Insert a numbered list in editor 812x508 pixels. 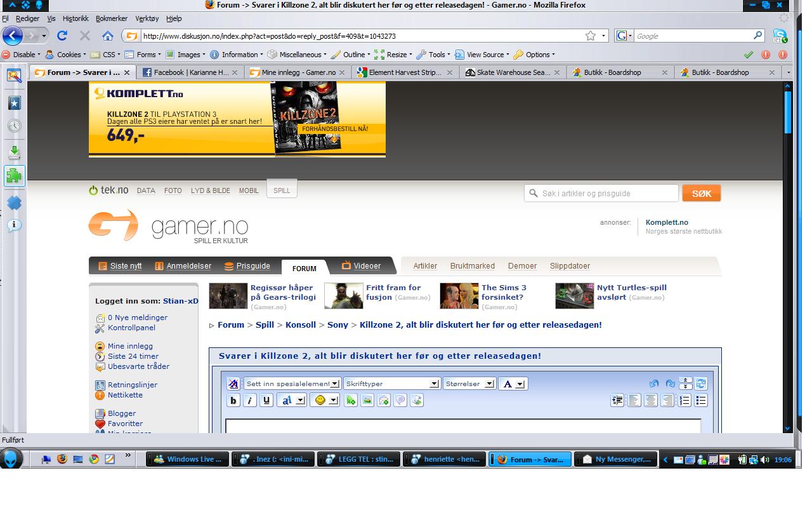(x=684, y=400)
